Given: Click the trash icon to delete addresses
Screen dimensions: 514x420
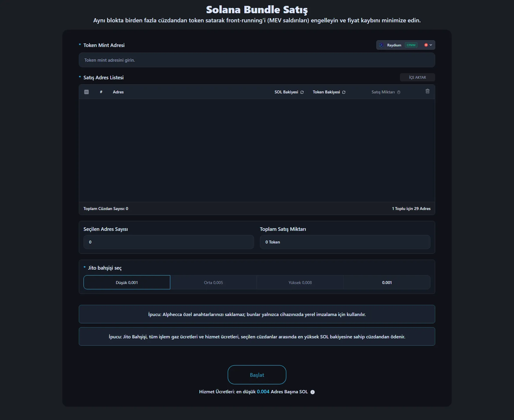Looking at the screenshot, I should (428, 91).
